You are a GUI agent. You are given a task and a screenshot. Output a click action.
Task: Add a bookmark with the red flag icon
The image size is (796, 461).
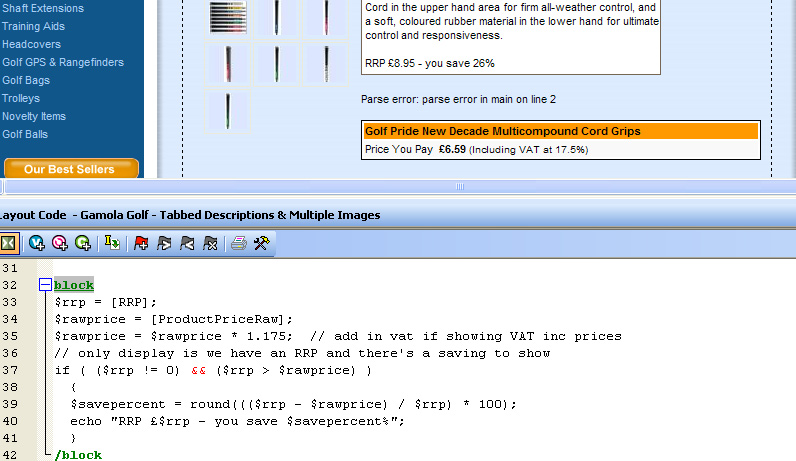pyautogui.click(x=141, y=243)
